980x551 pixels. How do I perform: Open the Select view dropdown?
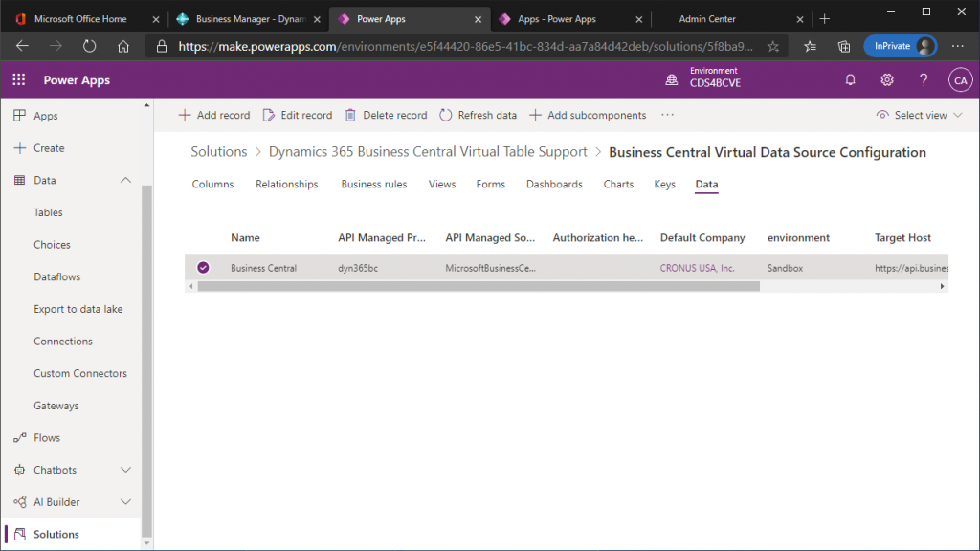click(920, 115)
